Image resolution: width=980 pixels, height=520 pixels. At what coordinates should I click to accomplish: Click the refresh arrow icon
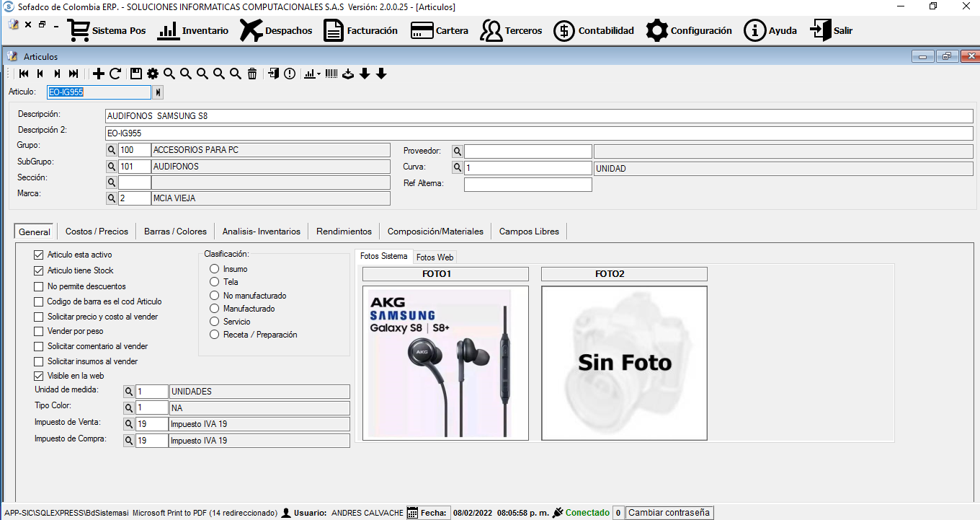tap(115, 74)
